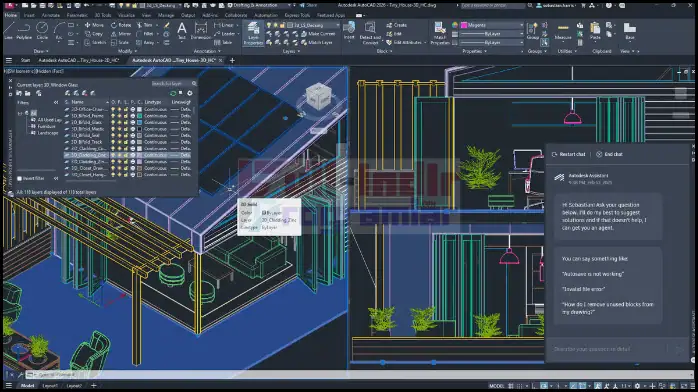Activate the Mirror command

[122, 34]
